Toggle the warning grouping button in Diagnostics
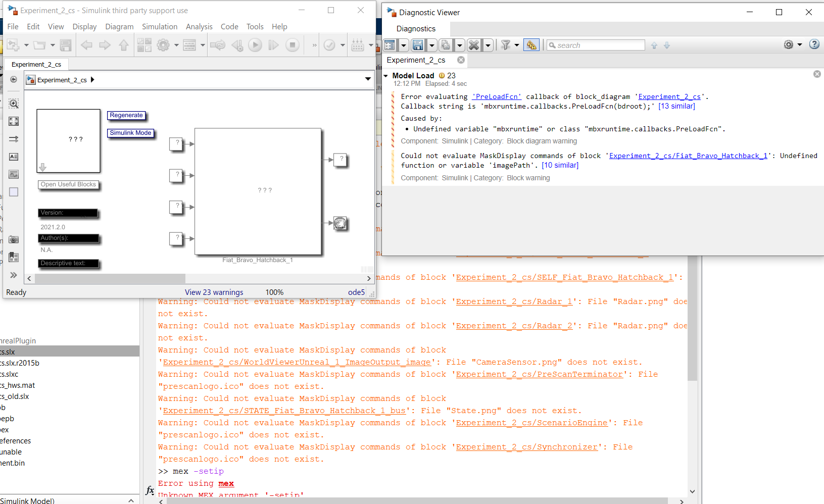Screen dimensions: 824x504 (x=531, y=45)
